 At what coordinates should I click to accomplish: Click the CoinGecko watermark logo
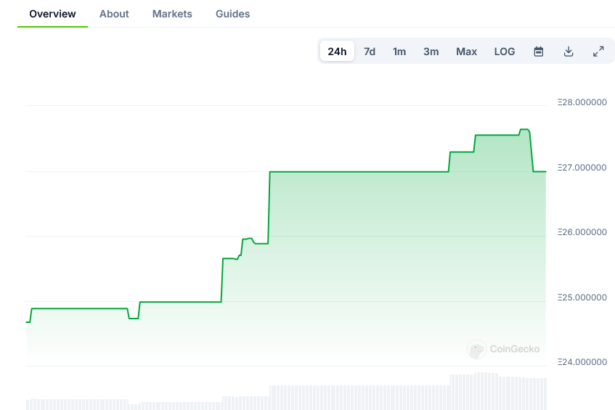click(504, 349)
